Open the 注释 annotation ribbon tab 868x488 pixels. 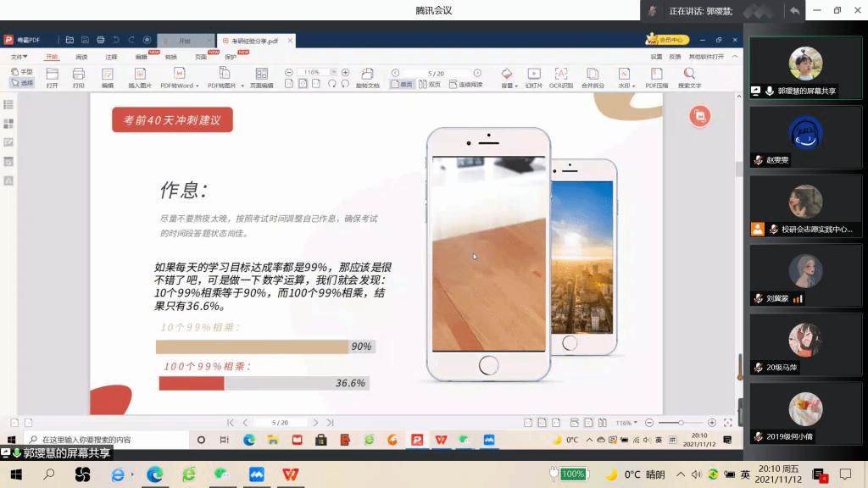tap(111, 57)
